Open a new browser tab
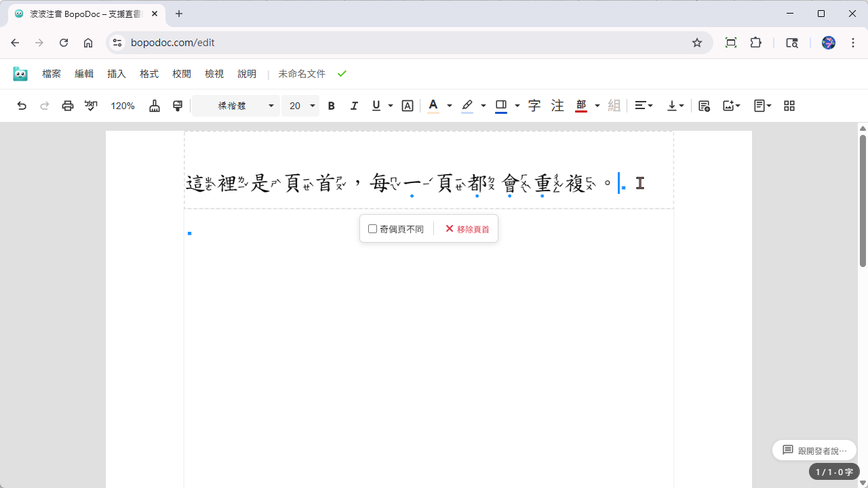Screen dimensions: 868x488 pyautogui.click(x=179, y=14)
